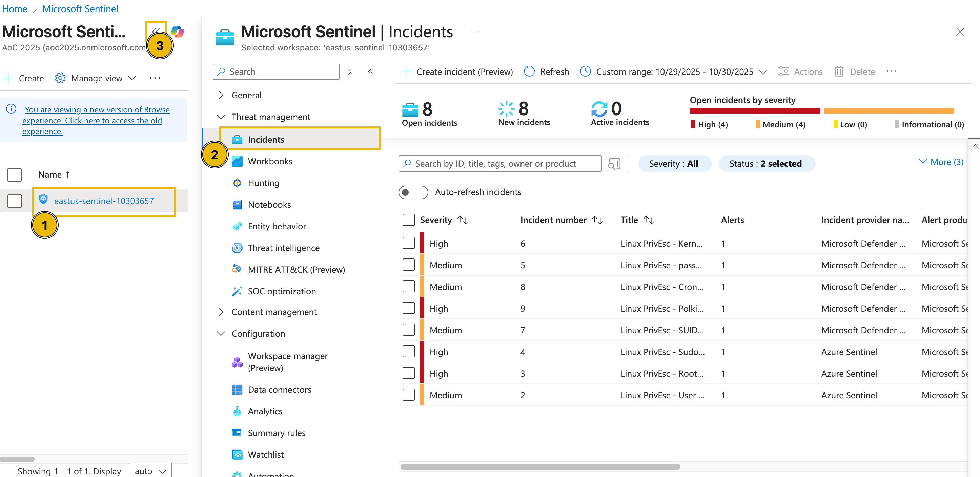The height and width of the screenshot is (477, 980).
Task: Select Hunting in the Threat management menu
Action: click(x=263, y=183)
